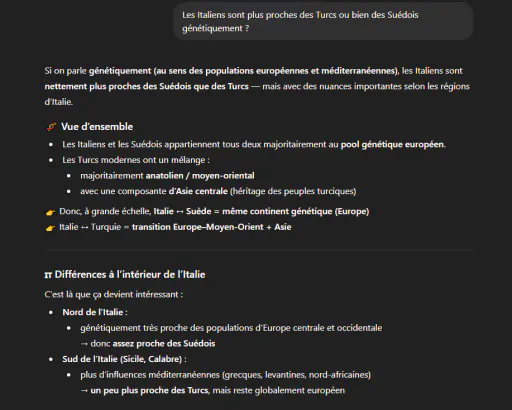The width and height of the screenshot is (512, 410).
Task: Click the pointing hand emoji before "Donc, à grande échelle"
Action: [50, 212]
